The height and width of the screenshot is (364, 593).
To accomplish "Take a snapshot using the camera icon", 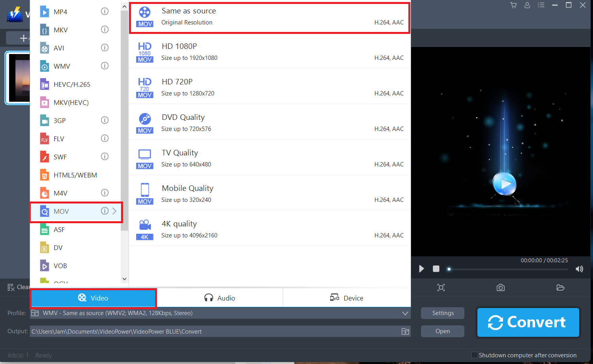I will point(500,287).
